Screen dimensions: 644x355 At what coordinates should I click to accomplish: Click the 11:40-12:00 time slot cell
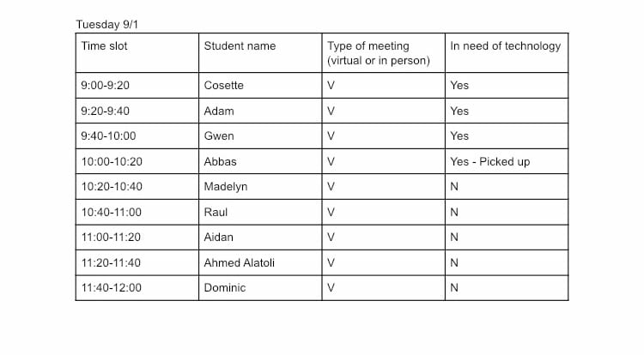tap(137, 288)
